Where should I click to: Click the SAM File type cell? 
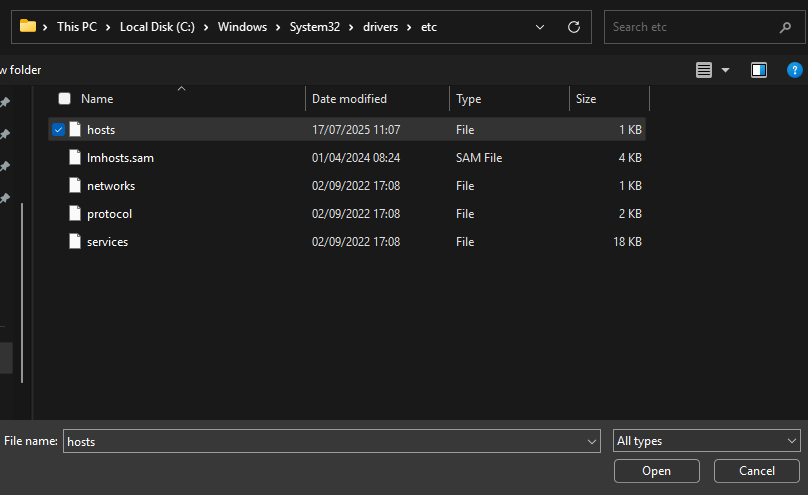click(x=479, y=158)
